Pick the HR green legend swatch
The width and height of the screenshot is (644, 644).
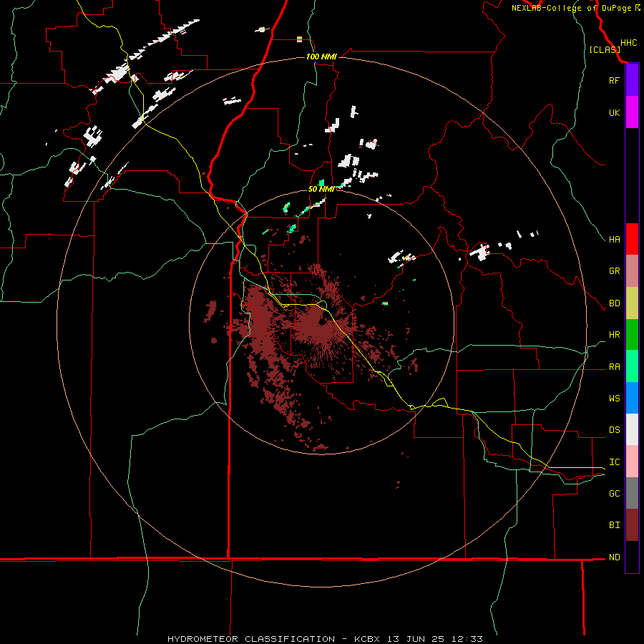[x=632, y=335]
